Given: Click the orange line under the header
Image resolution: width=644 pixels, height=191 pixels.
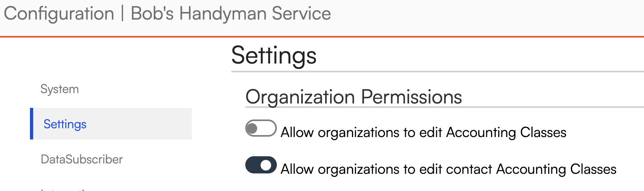Looking at the screenshot, I should click(x=322, y=37).
